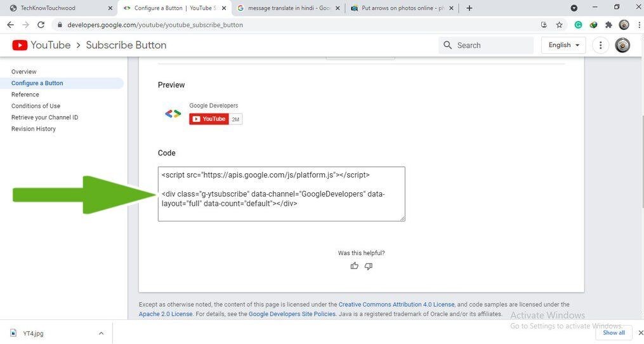Go back to the previous page

10,25
